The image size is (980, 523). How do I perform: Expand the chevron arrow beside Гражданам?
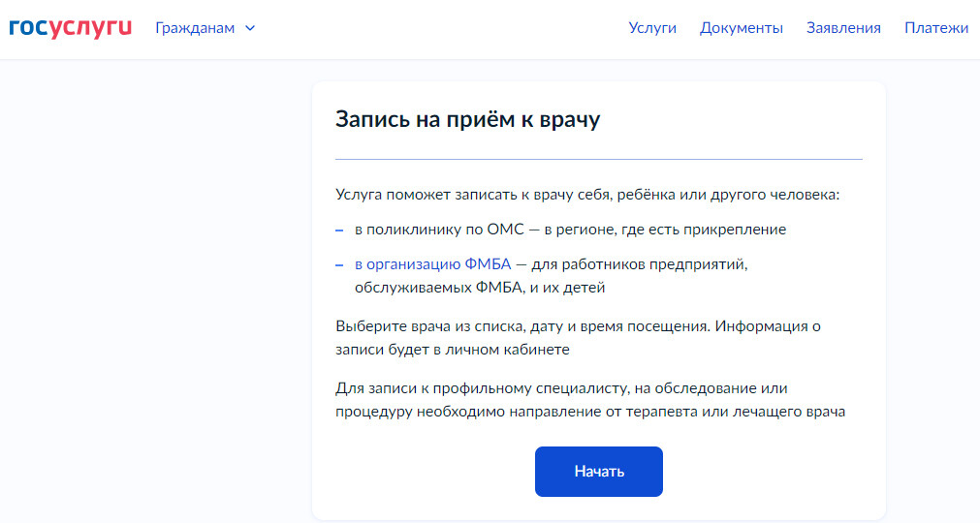pyautogui.click(x=250, y=28)
